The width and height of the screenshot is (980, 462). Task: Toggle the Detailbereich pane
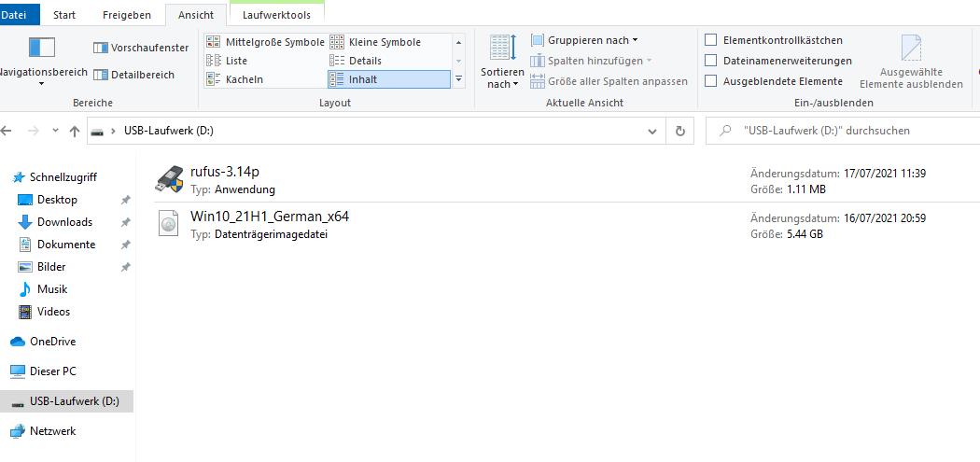[133, 75]
